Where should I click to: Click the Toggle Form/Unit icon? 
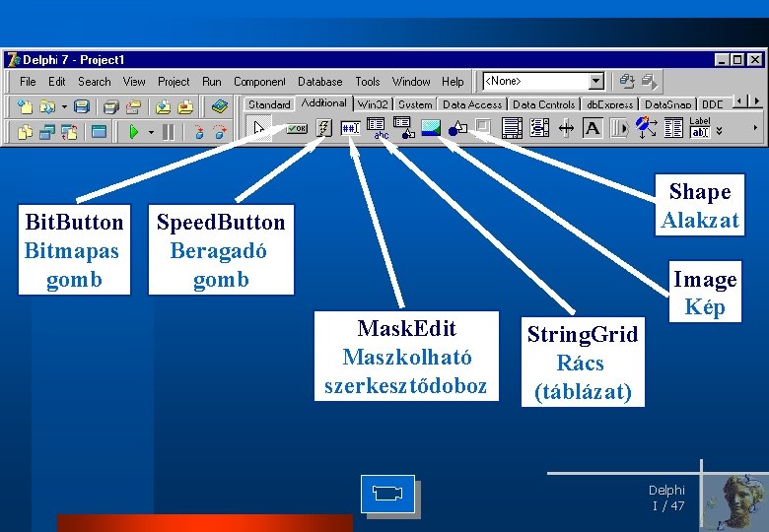pyautogui.click(x=69, y=132)
